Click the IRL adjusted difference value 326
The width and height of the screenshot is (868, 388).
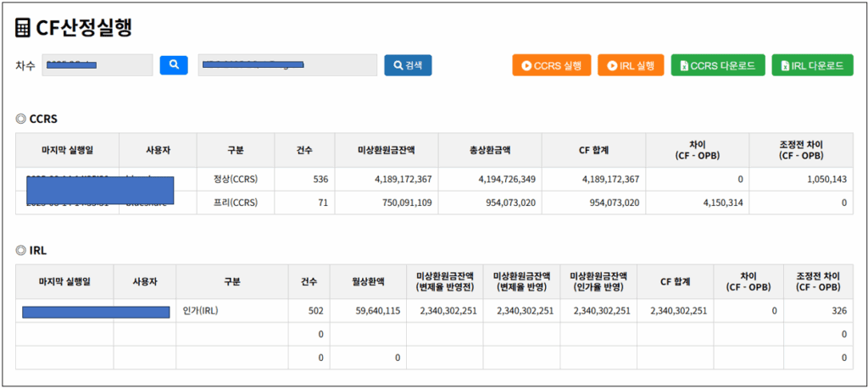click(840, 311)
